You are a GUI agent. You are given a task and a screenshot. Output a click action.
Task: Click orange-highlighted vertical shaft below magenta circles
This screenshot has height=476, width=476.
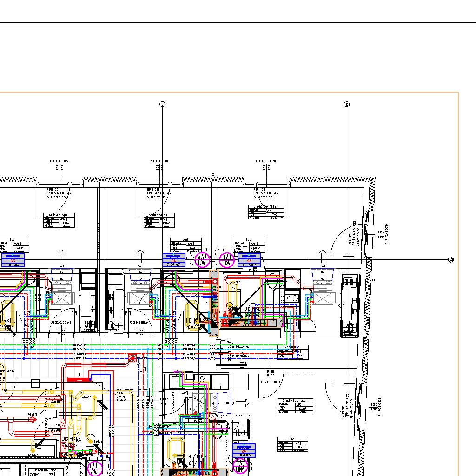tap(214, 303)
